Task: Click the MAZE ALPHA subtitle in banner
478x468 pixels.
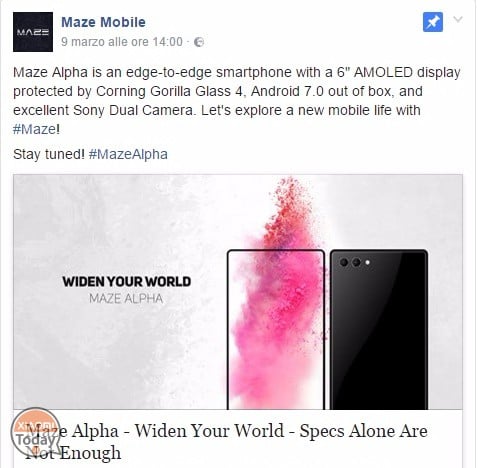Action: point(126,298)
